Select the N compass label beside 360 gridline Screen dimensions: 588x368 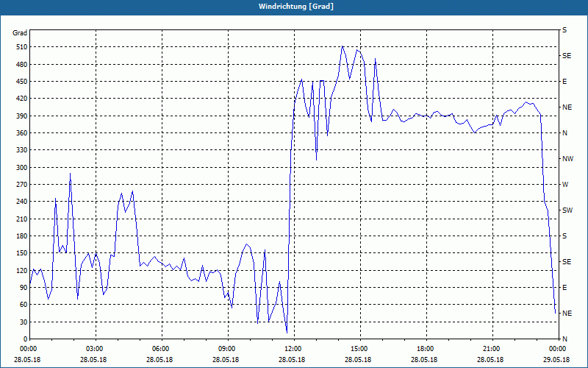click(x=564, y=133)
